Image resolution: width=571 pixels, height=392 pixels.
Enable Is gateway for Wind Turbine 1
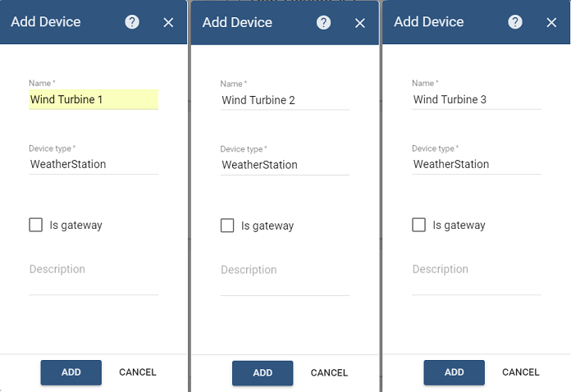tap(36, 225)
